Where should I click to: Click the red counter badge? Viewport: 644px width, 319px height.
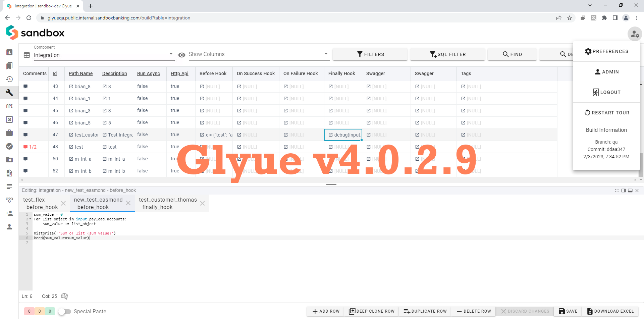pos(29,311)
